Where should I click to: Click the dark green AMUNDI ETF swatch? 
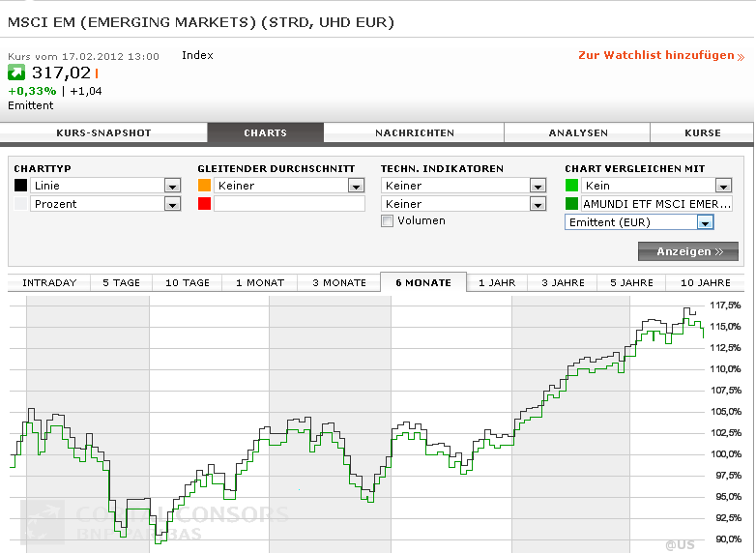coord(572,204)
